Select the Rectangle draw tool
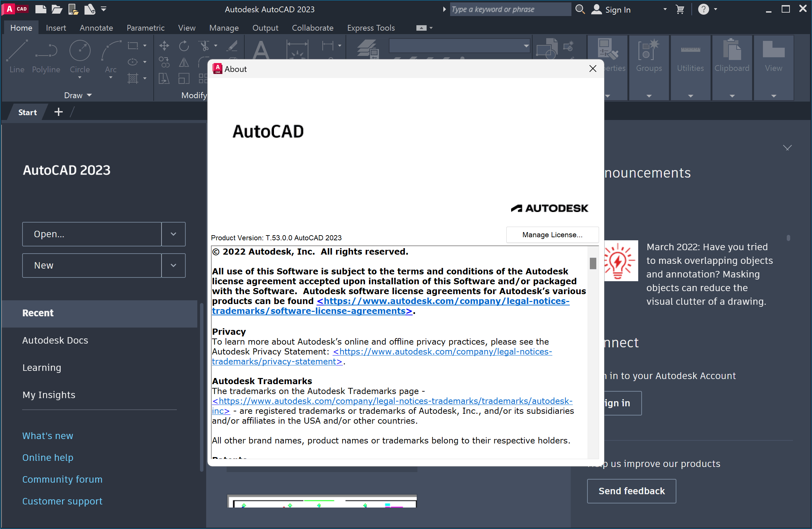 [x=133, y=45]
